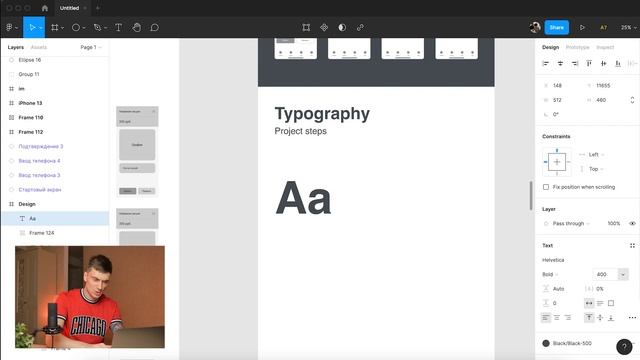The height and width of the screenshot is (360, 640).
Task: Open user avatar in toolbar
Action: (535, 27)
